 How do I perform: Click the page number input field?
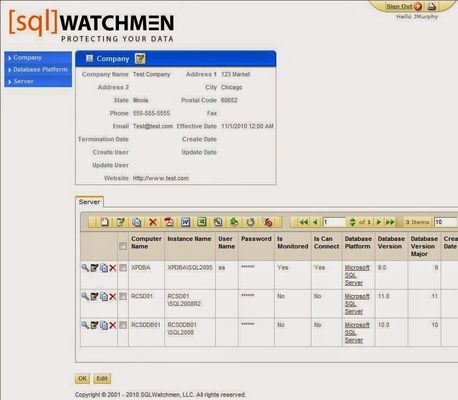click(x=334, y=222)
